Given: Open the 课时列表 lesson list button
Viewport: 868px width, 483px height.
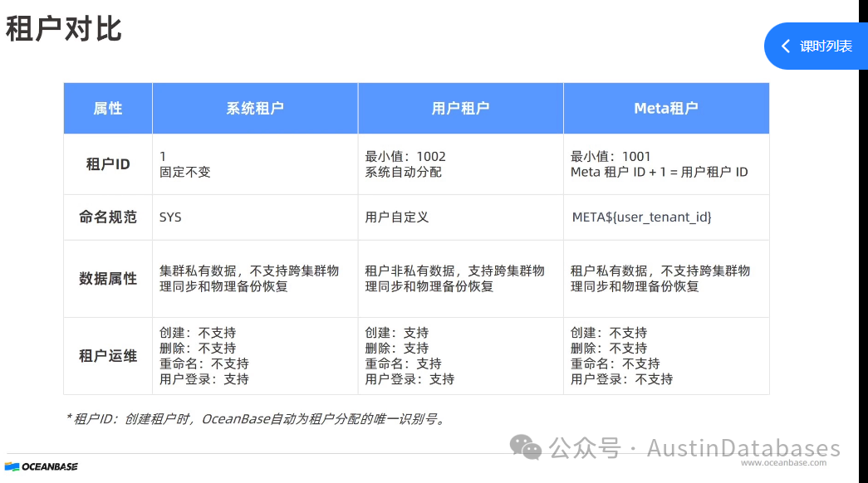Looking at the screenshot, I should [x=816, y=46].
